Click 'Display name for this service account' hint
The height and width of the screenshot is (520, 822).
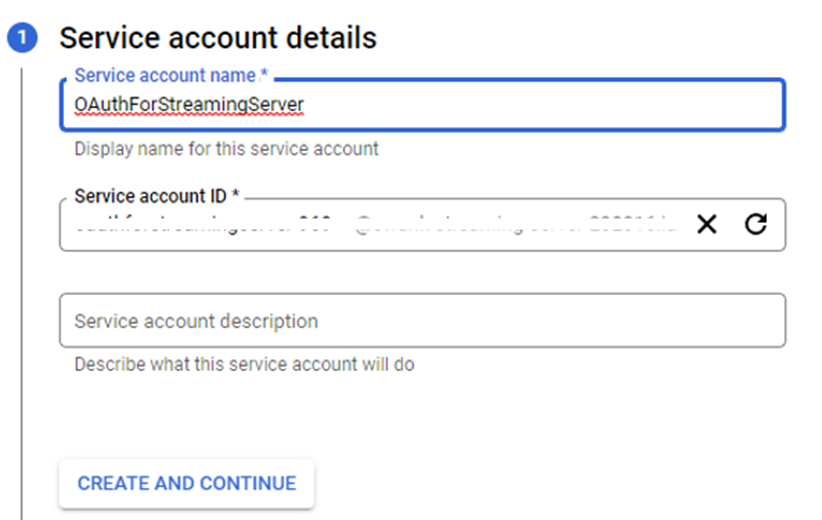pos(226,149)
